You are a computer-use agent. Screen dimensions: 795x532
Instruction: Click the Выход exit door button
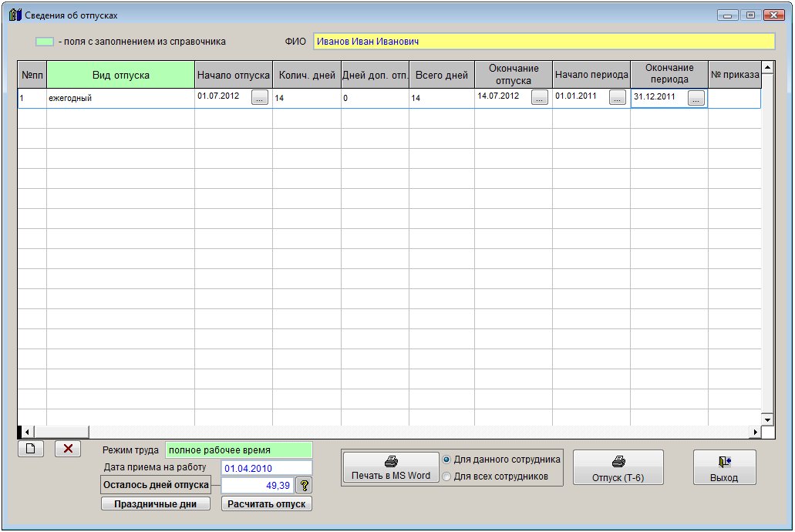point(724,468)
